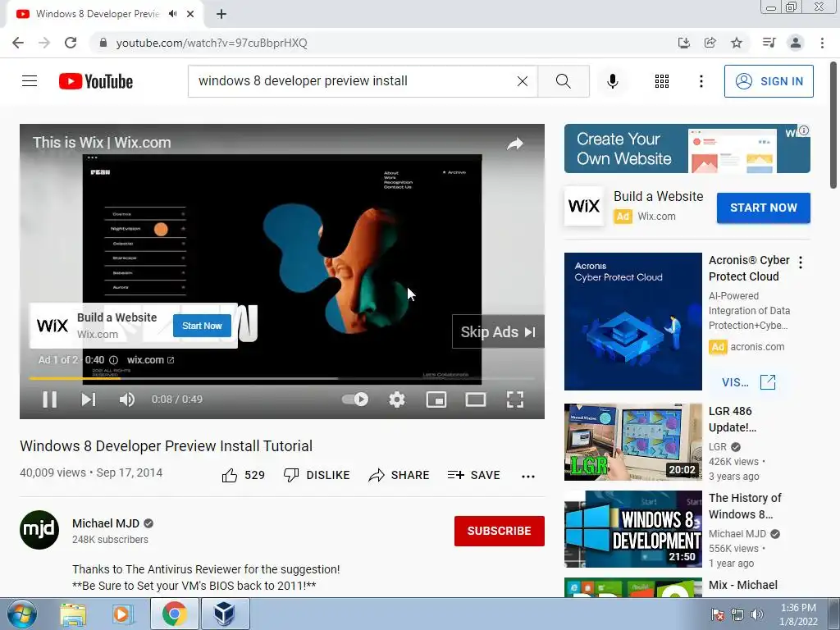Image resolution: width=840 pixels, height=630 pixels.
Task: Enable miniplayer mode
Action: 436,399
